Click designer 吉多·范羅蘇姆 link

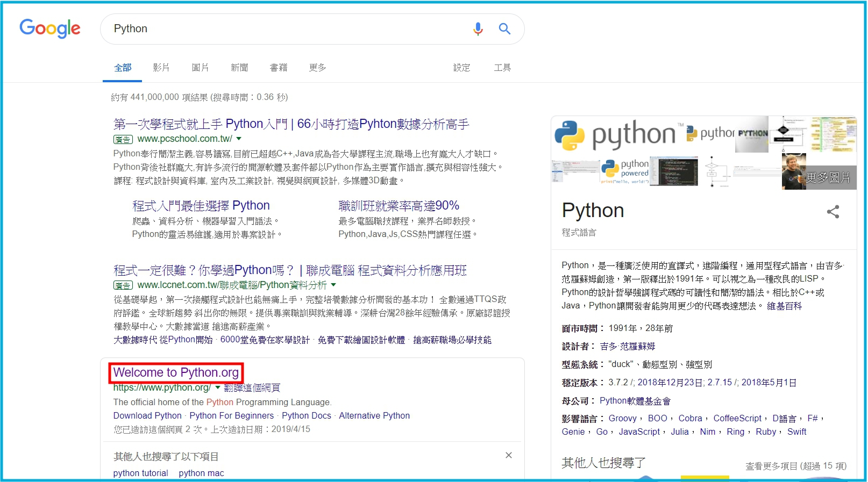coord(628,347)
